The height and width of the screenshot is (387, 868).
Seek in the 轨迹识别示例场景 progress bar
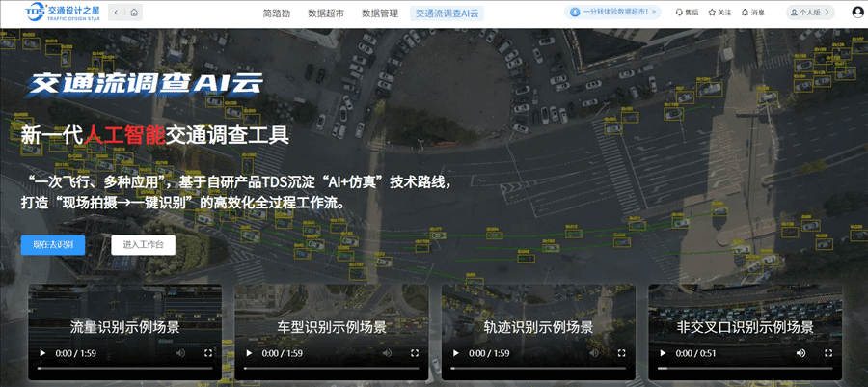point(538,368)
